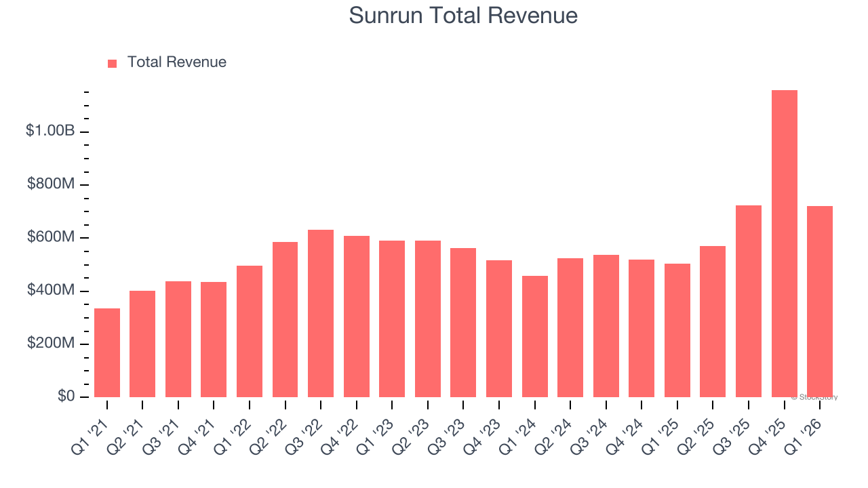Image resolution: width=868 pixels, height=488 pixels.
Task: Select the Q1 '24 revenue bar
Action: 535,336
